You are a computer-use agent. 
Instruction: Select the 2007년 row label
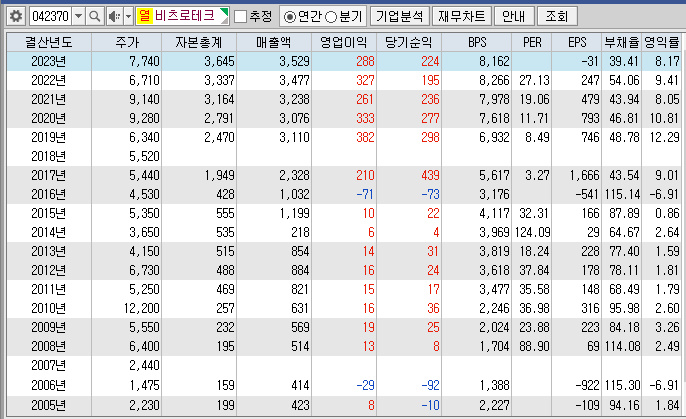tap(49, 365)
